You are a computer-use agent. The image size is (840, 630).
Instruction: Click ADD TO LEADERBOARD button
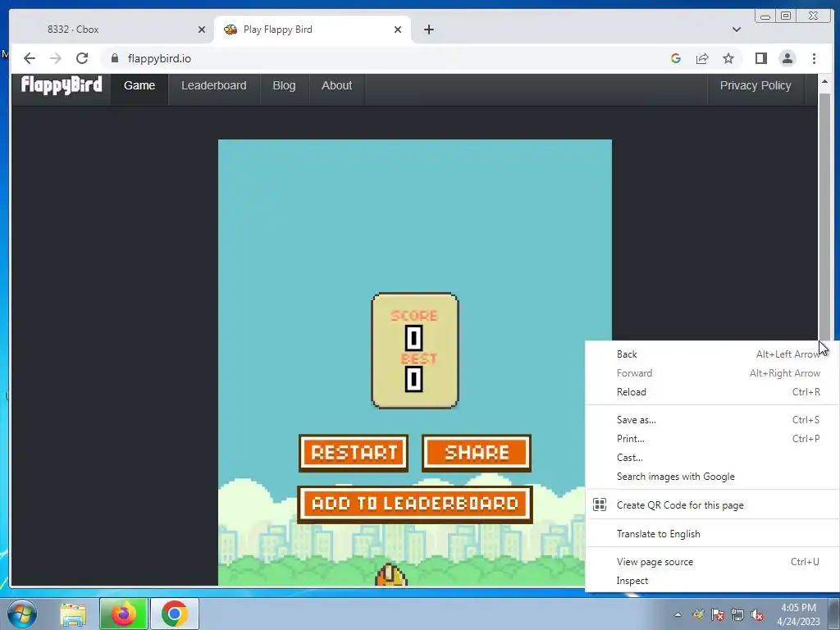pos(415,504)
